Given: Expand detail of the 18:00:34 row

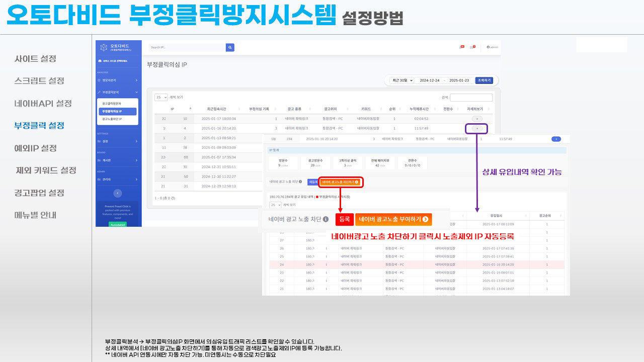Looking at the screenshot, I should (477, 119).
